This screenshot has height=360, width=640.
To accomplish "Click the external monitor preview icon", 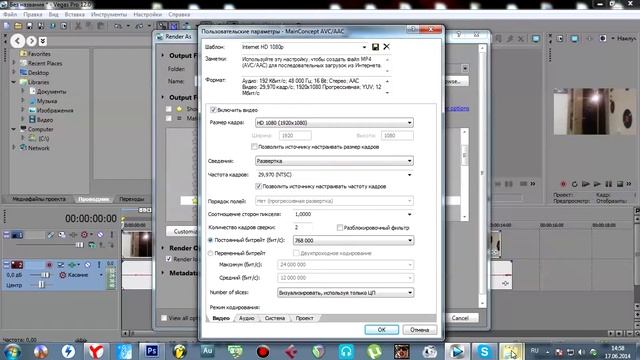I will click(x=574, y=38).
